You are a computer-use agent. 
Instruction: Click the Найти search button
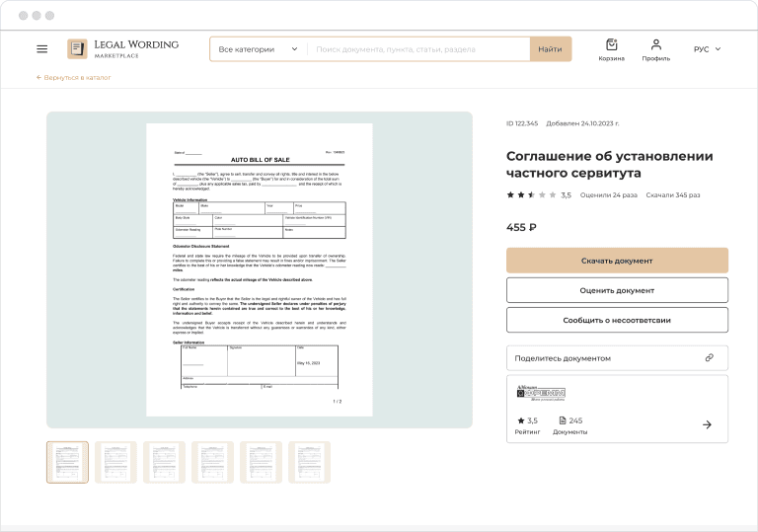coord(550,49)
